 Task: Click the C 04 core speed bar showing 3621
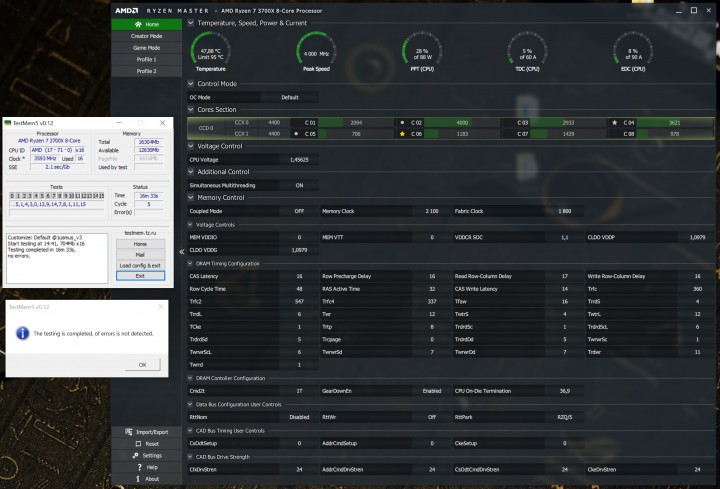(x=675, y=123)
